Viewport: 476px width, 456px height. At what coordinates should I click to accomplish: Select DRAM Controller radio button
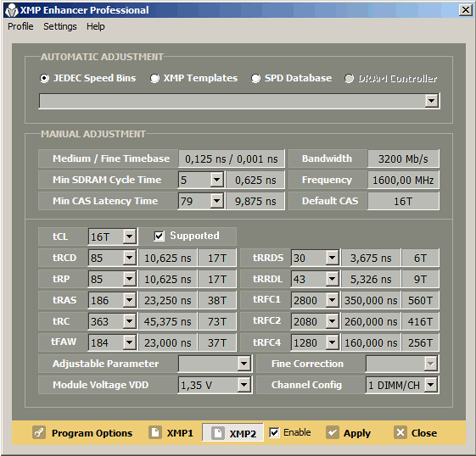pyautogui.click(x=349, y=79)
